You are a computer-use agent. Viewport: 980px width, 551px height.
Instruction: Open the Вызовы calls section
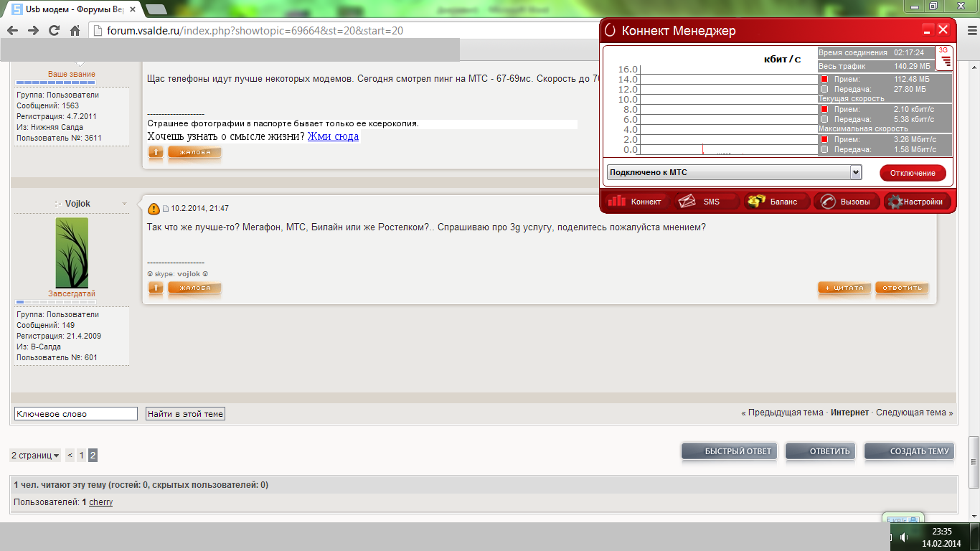[x=847, y=202]
